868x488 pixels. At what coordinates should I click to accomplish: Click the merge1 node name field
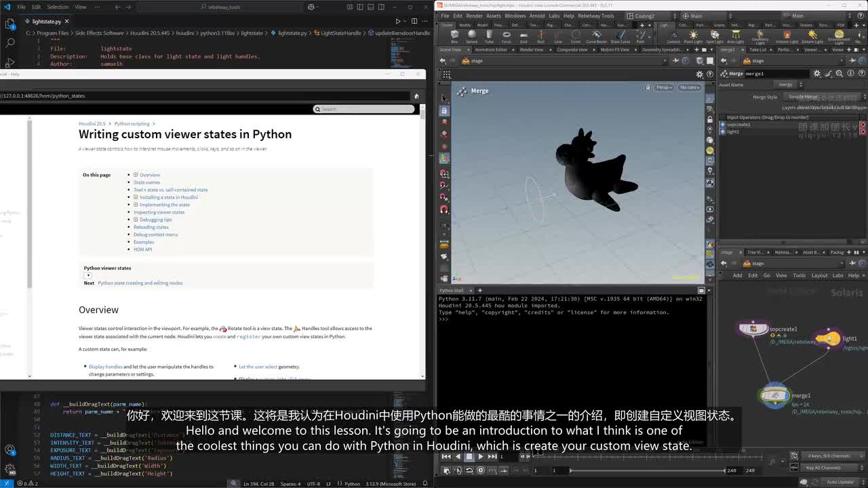[x=776, y=73]
